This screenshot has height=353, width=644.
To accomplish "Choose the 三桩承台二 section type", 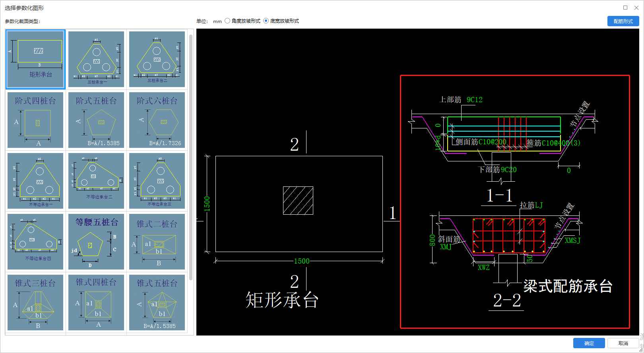I will (x=157, y=59).
